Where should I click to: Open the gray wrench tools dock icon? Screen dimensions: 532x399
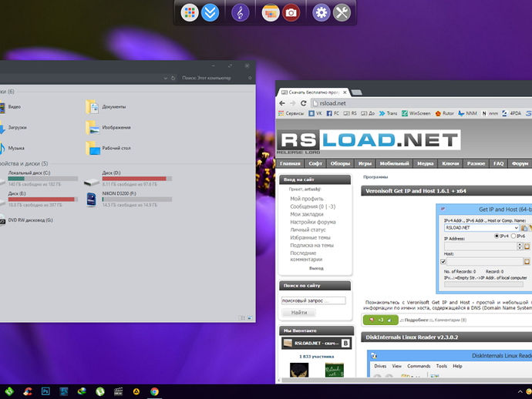coord(342,13)
